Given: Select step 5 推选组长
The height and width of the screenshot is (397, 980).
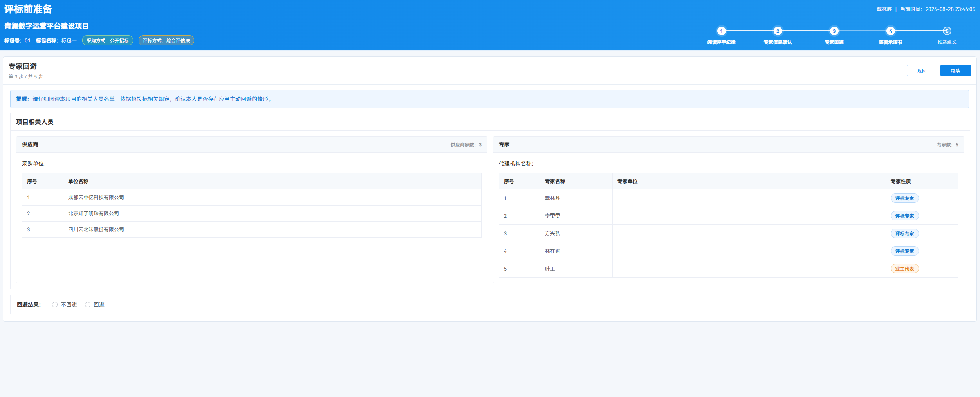Looking at the screenshot, I should [x=947, y=31].
